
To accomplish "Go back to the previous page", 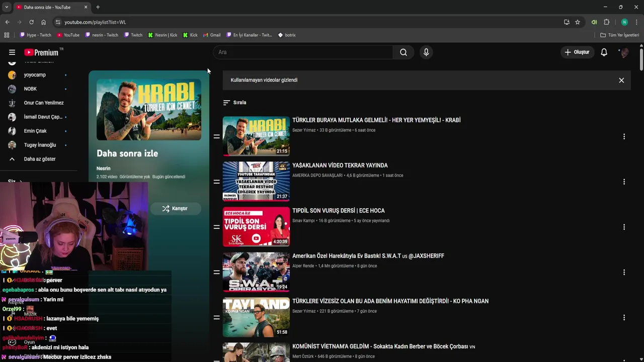I will (7, 22).
